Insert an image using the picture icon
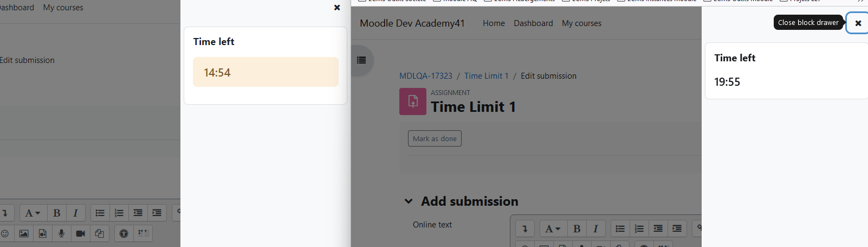Image resolution: width=868 pixels, height=247 pixels. pyautogui.click(x=24, y=233)
